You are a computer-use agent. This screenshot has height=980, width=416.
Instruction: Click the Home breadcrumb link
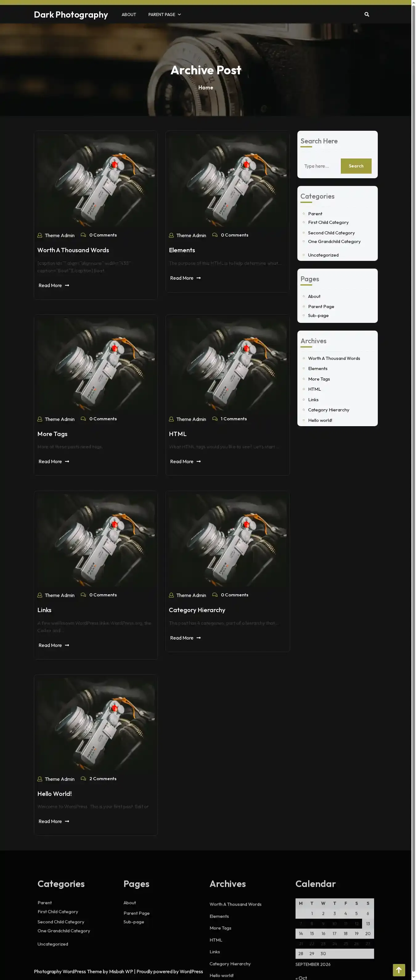205,88
